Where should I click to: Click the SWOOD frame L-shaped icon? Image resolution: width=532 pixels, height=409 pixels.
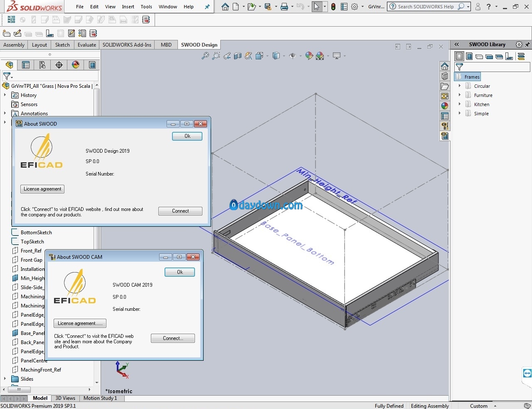[50, 33]
